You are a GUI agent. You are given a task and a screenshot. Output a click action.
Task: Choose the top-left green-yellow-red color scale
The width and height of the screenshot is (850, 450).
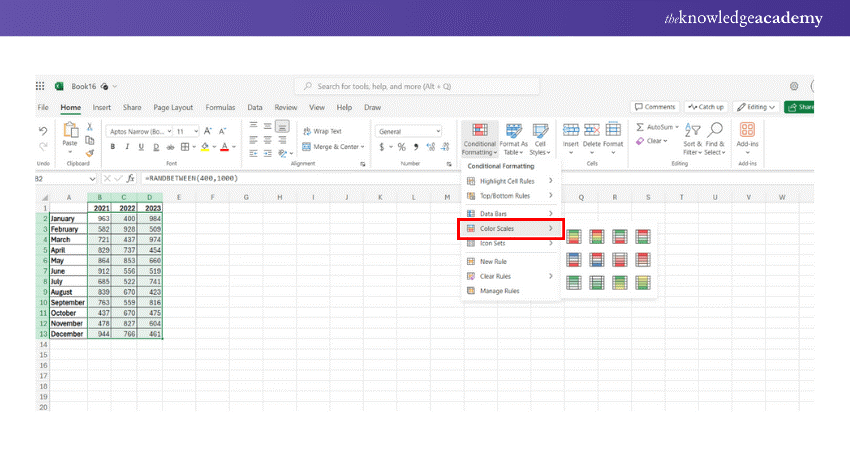[x=574, y=236]
